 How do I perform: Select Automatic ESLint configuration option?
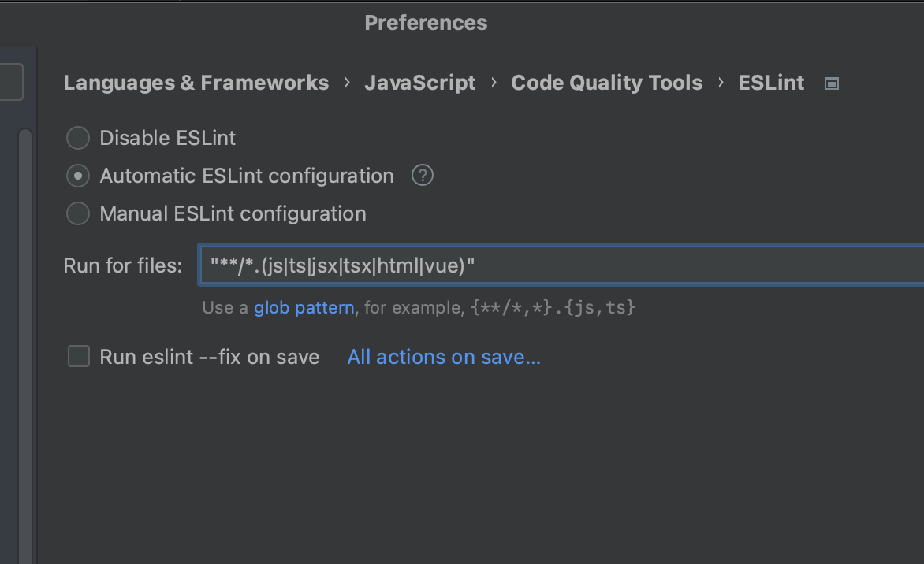pyautogui.click(x=78, y=176)
